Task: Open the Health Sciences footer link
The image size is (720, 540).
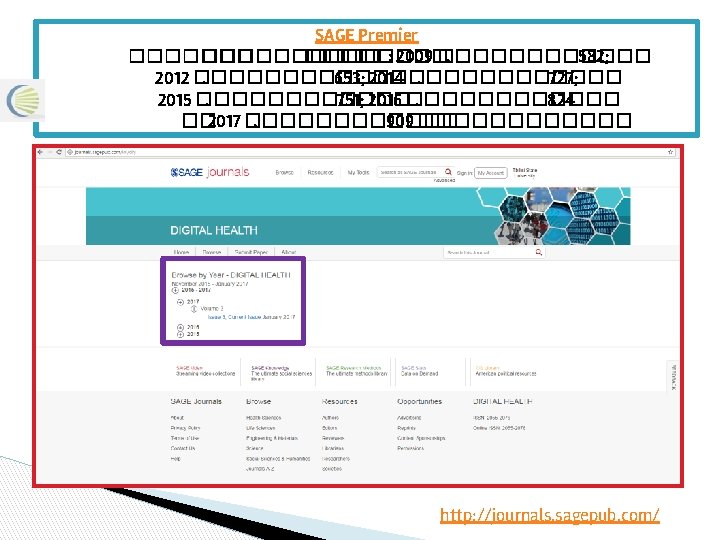Action: [x=264, y=418]
